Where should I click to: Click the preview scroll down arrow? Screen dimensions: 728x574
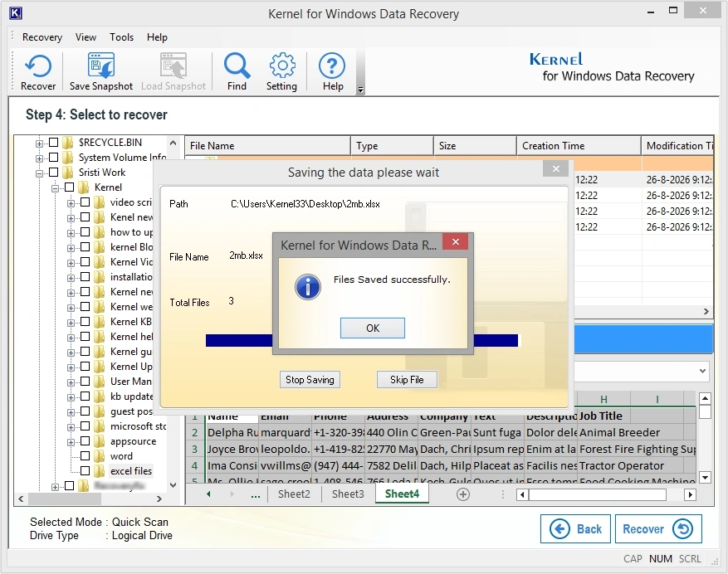pyautogui.click(x=705, y=478)
